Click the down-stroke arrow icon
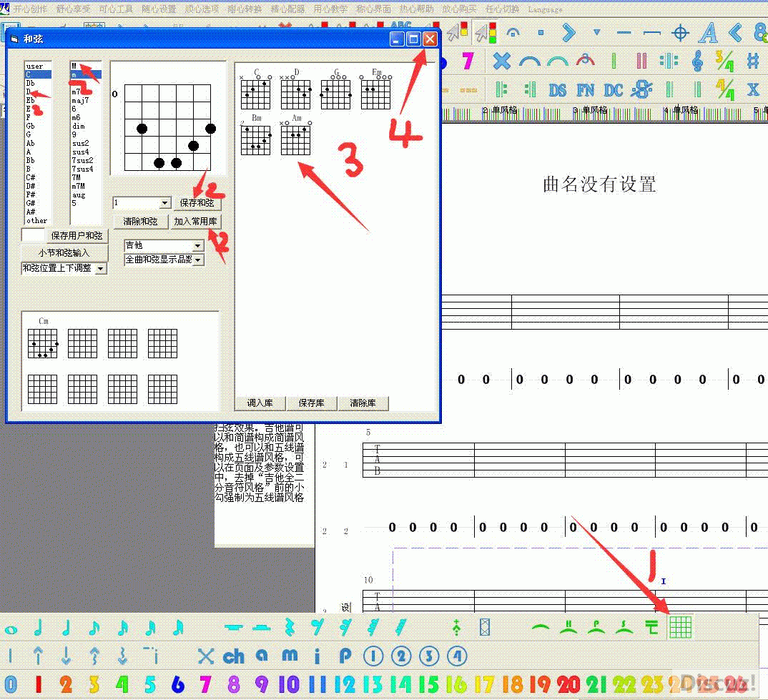The image size is (768, 700). coord(66,656)
